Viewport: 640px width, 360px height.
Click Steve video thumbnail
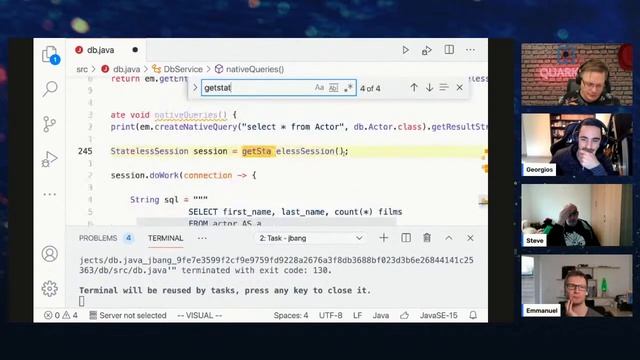click(x=577, y=215)
